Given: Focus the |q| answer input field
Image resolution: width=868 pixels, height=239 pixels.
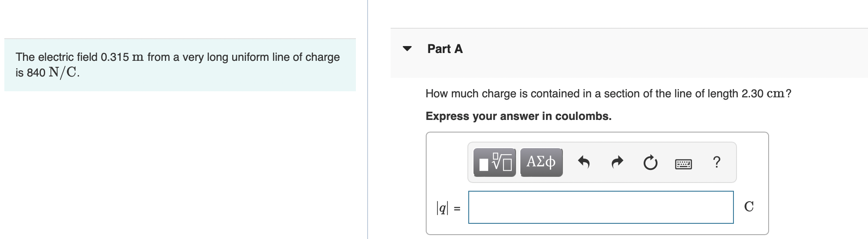Looking at the screenshot, I should (x=601, y=207).
